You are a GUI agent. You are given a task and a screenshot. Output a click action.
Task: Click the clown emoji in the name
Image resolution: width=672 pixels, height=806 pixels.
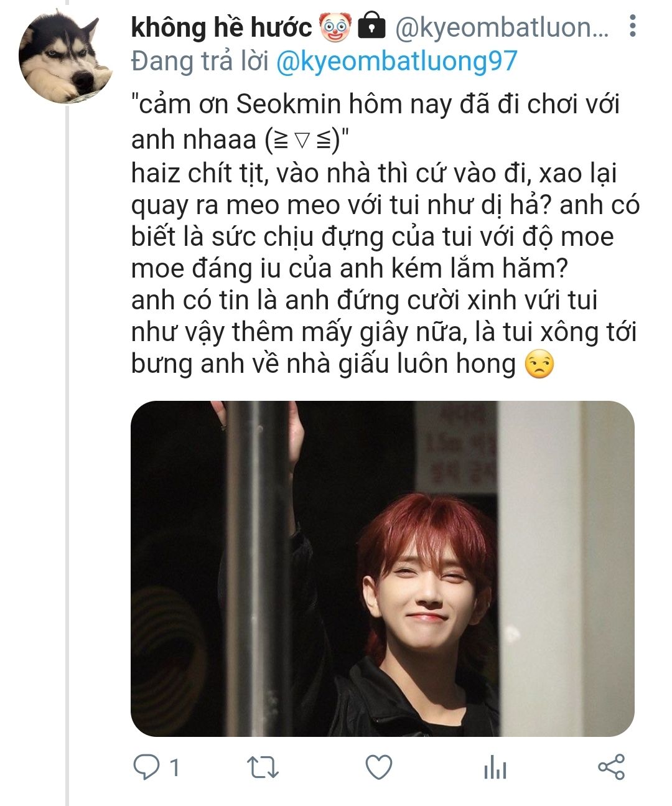coord(335,27)
